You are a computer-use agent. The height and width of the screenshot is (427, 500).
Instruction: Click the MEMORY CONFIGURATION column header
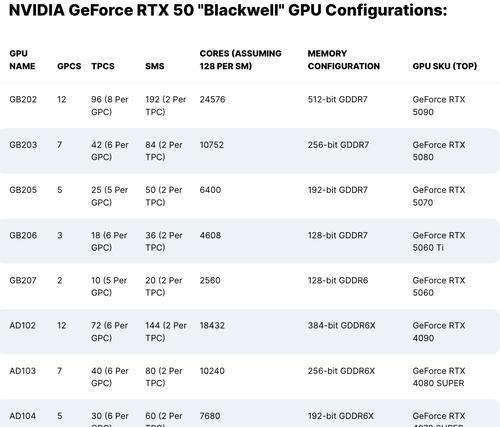coord(344,60)
